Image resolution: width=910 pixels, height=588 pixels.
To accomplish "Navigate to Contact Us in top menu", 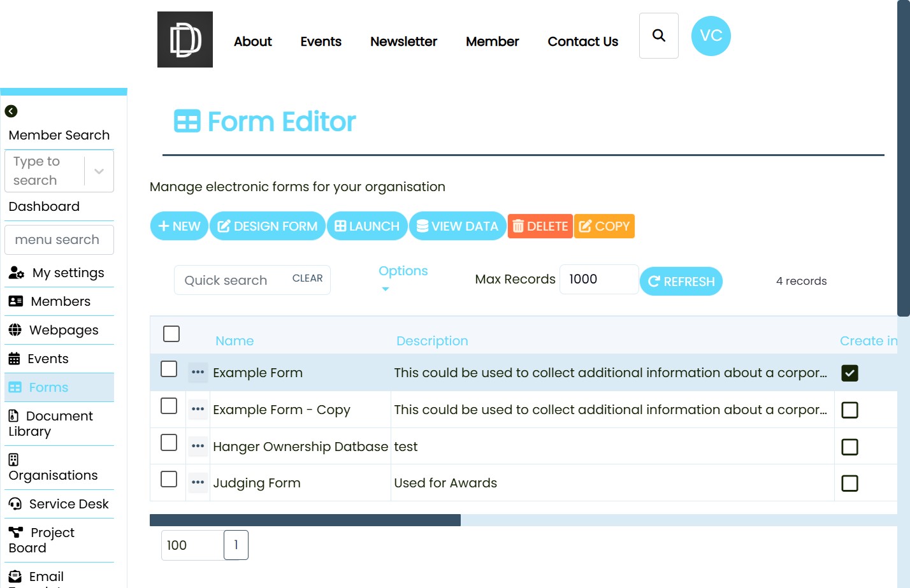I will coord(582,41).
